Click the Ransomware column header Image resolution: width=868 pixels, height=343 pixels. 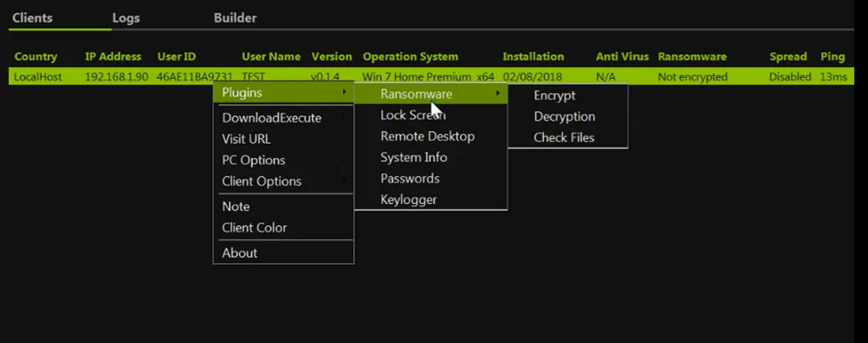click(x=692, y=57)
